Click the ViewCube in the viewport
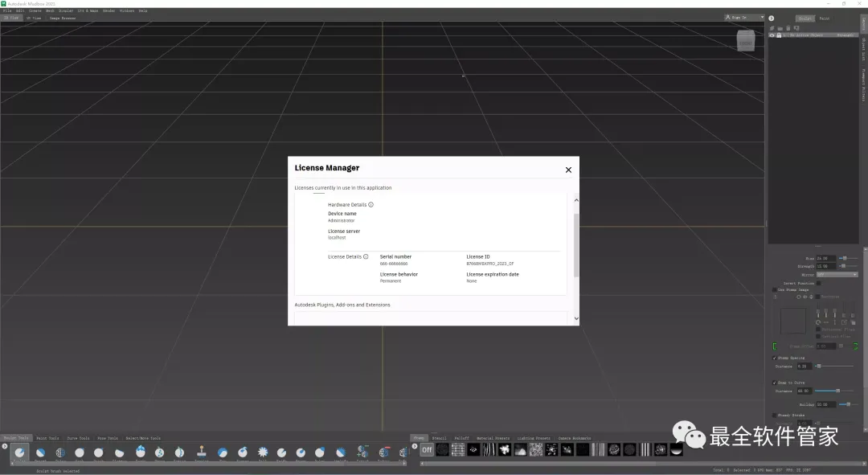868x475 pixels. click(746, 41)
